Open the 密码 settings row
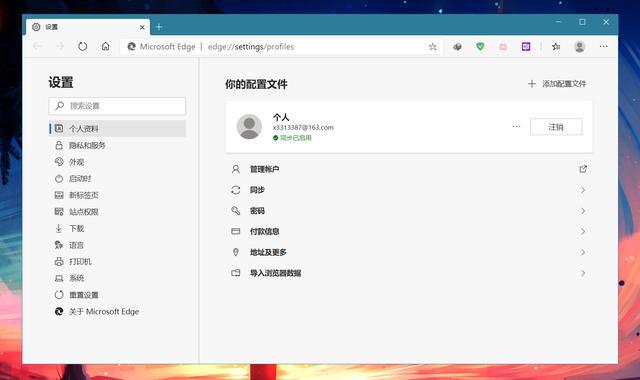 pyautogui.click(x=409, y=211)
